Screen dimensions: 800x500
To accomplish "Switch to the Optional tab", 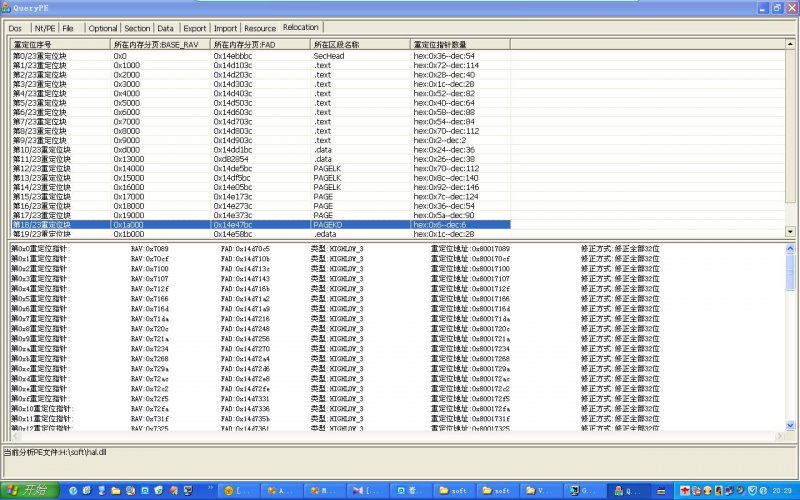I will (x=103, y=28).
